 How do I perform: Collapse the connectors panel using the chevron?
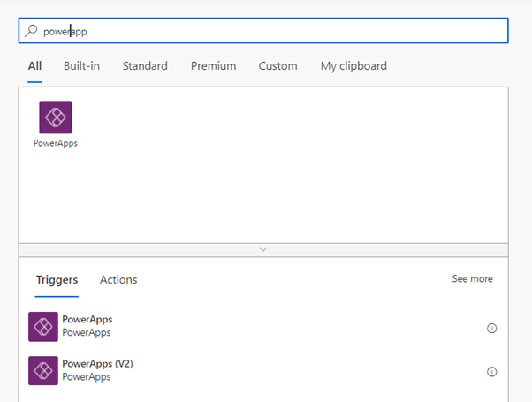(x=263, y=250)
